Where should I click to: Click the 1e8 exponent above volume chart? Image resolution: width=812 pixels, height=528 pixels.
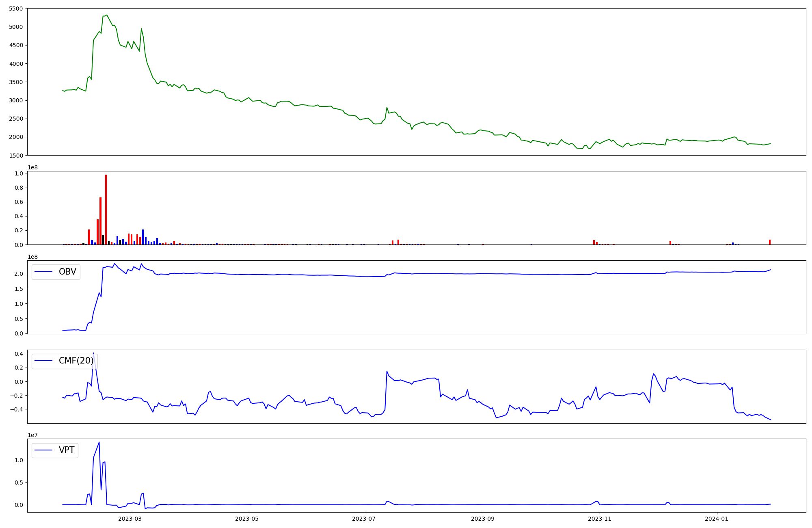(32, 167)
